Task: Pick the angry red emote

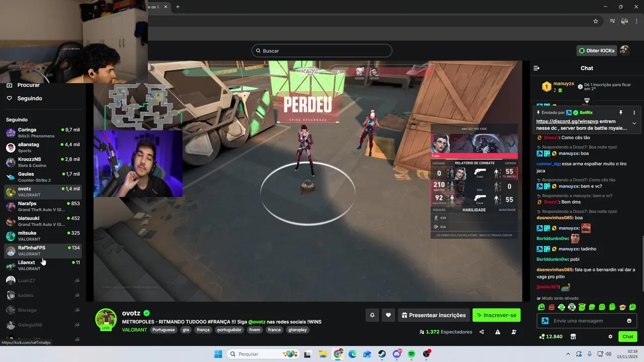Action: click(551, 307)
